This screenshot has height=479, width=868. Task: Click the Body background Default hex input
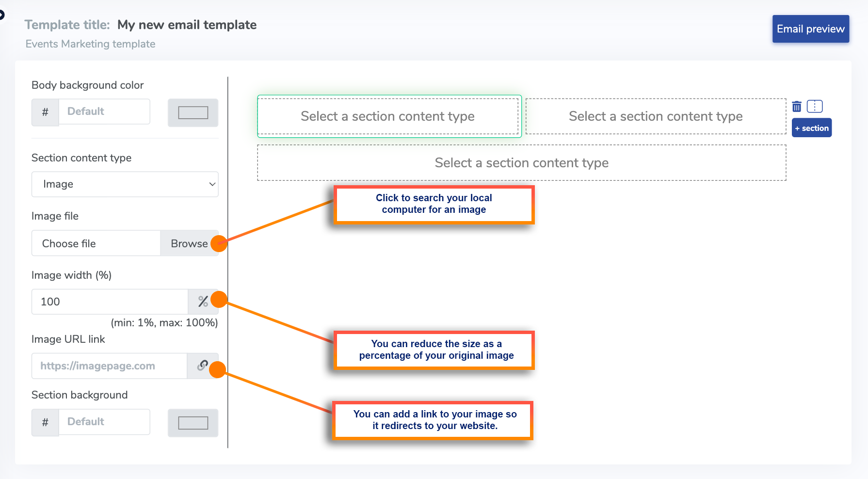(104, 112)
